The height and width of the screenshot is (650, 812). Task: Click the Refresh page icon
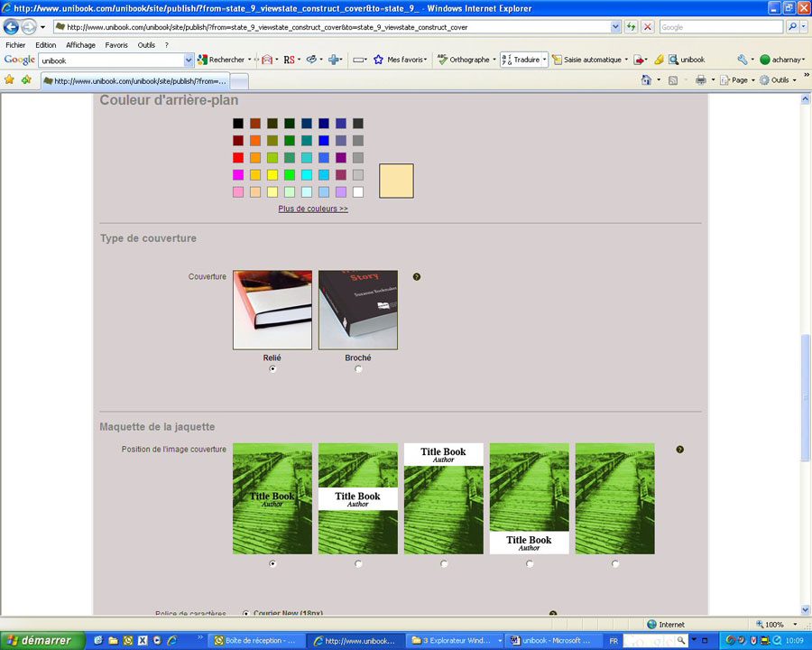tap(631, 27)
